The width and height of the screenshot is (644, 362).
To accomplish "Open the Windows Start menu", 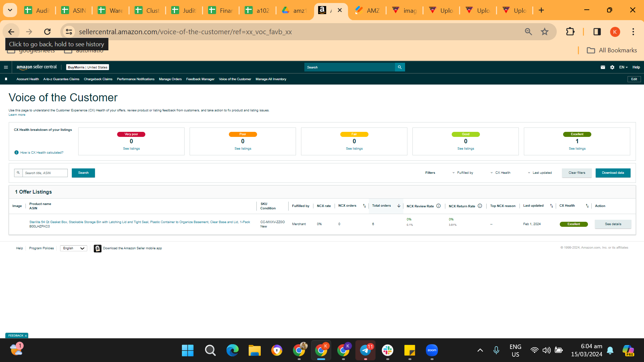I will (188, 351).
